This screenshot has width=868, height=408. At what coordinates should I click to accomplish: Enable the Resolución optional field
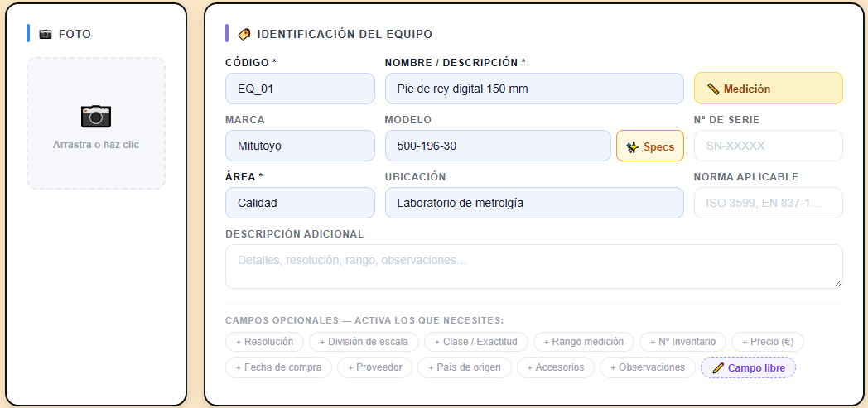coord(264,342)
